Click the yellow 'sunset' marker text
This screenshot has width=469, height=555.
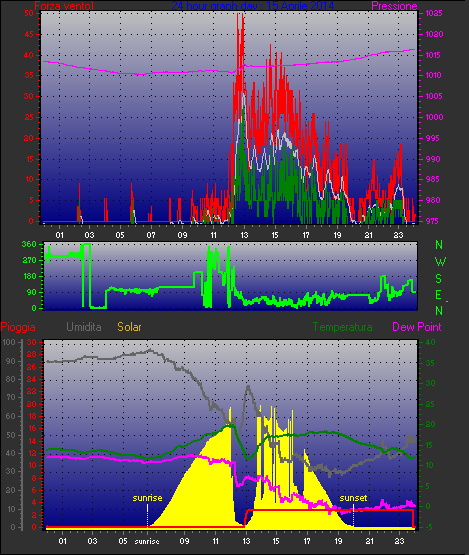[353, 498]
